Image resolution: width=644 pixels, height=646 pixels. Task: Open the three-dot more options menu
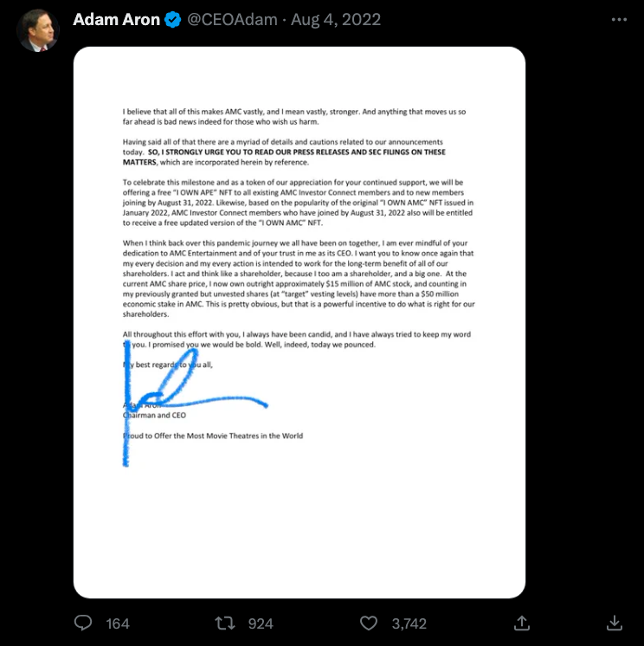click(x=618, y=19)
